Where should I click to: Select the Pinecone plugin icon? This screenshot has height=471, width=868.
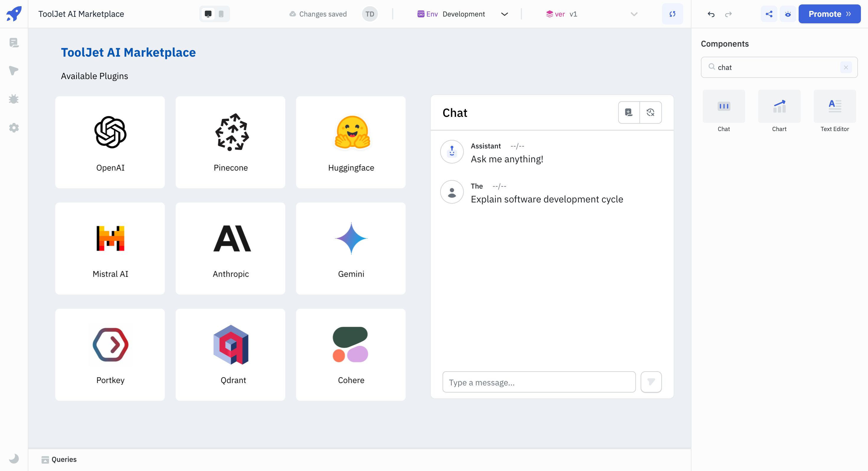(x=230, y=133)
